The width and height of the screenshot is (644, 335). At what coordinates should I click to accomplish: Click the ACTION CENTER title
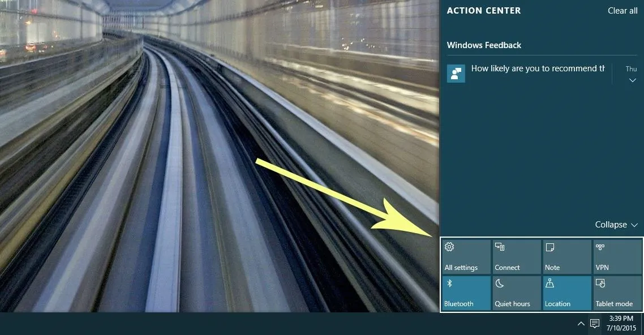pos(484,11)
